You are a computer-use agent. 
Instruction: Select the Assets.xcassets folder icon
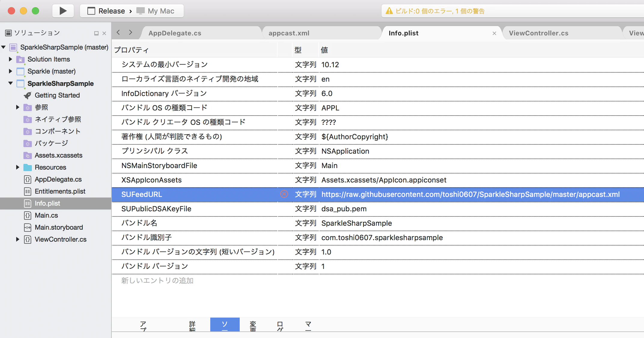pos(27,155)
